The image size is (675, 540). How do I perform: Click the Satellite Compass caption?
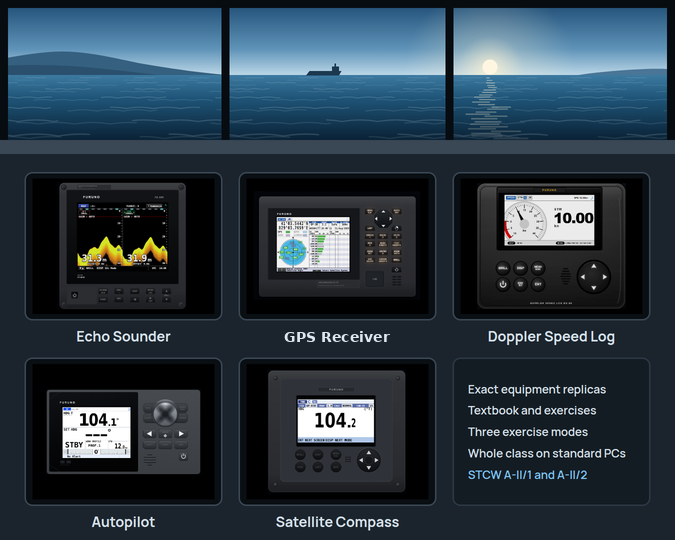click(x=337, y=522)
